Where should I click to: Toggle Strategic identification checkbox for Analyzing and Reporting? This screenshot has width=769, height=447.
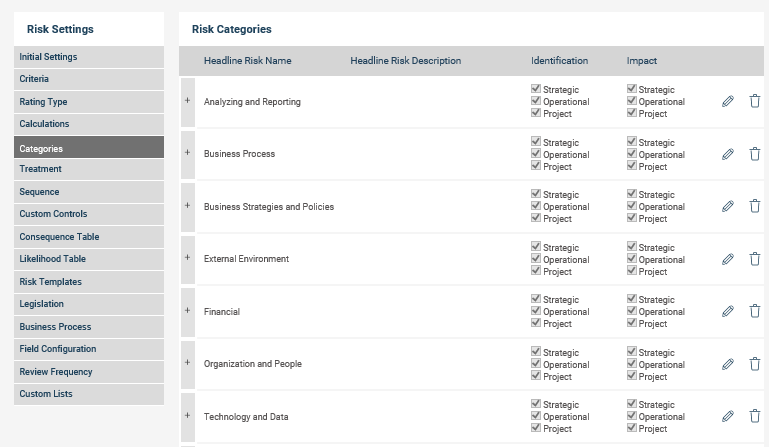tap(536, 89)
